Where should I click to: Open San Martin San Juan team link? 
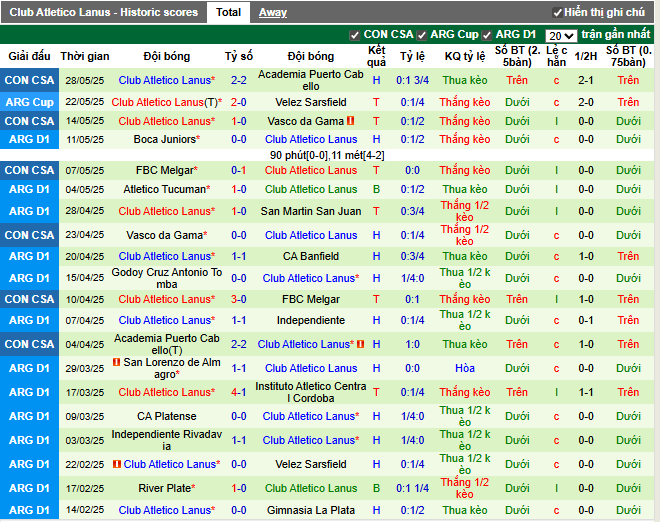click(311, 211)
